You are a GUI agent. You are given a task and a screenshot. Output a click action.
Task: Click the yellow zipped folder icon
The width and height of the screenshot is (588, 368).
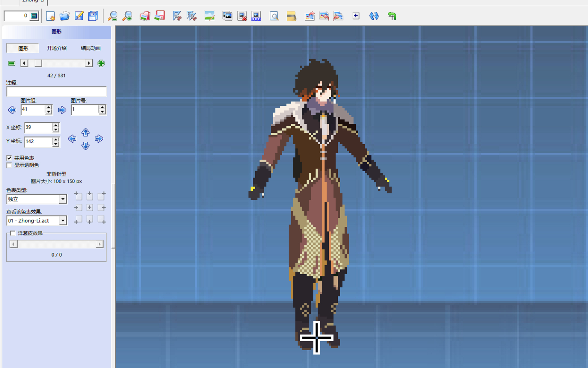[291, 16]
